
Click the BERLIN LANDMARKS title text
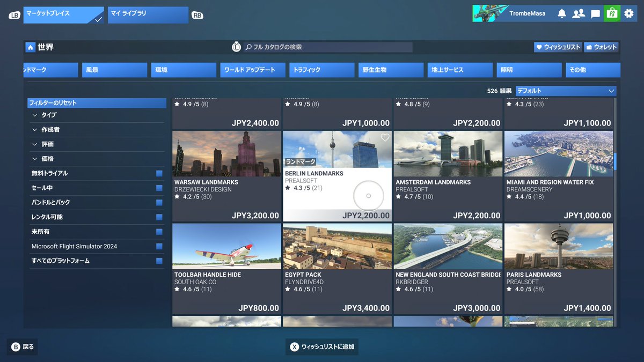(x=314, y=174)
